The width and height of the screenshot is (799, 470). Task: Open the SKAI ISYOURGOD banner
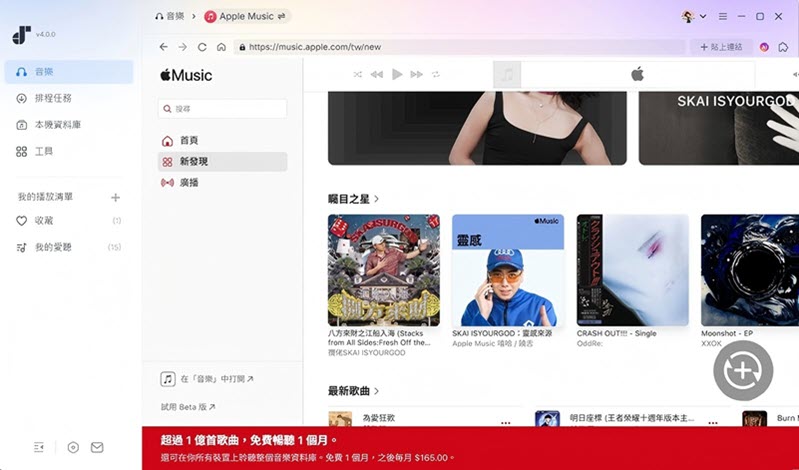718,128
